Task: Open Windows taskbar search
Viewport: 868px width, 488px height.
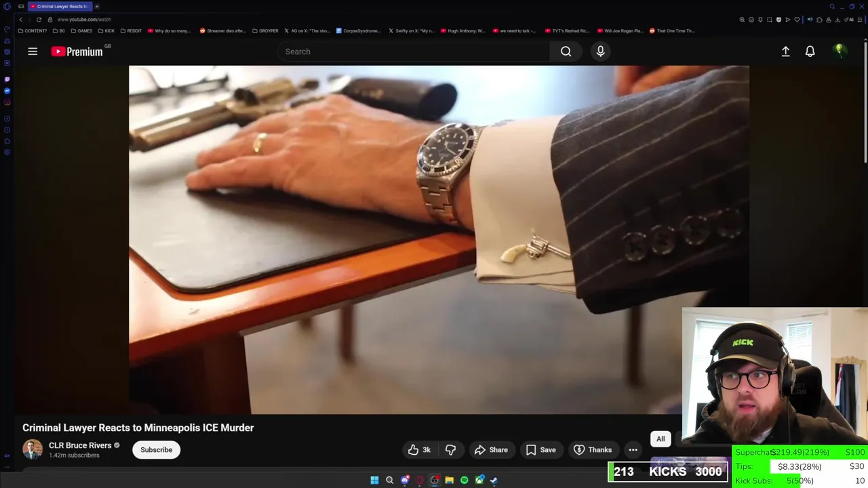Action: pyautogui.click(x=389, y=480)
